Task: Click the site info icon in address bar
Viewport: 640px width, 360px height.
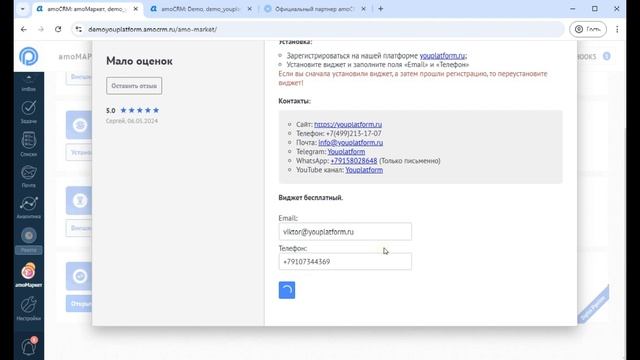Action: 79,29
